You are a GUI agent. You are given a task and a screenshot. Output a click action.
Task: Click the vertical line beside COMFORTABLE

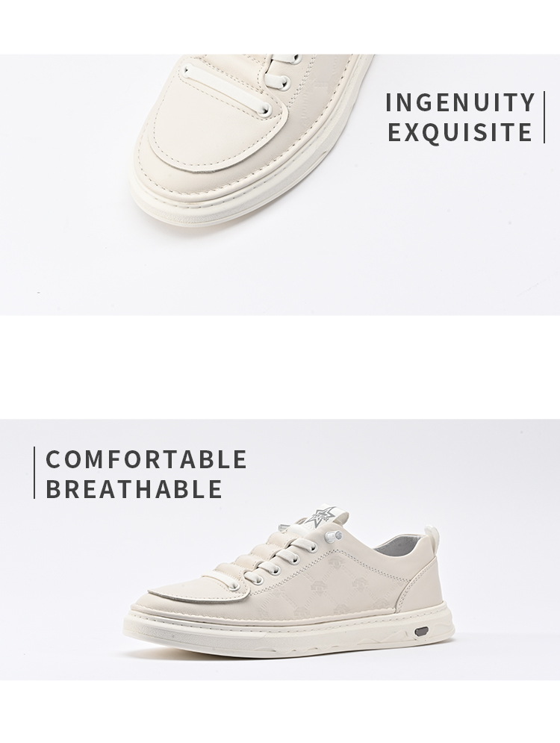(x=34, y=473)
